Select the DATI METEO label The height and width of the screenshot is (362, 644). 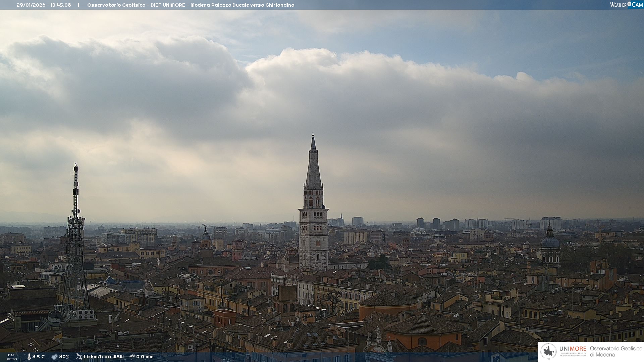coord(12,357)
